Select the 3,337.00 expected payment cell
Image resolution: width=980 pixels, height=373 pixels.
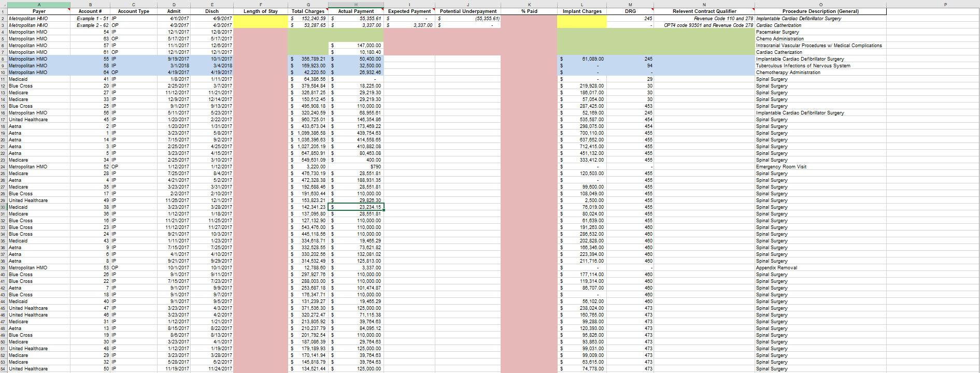pyautogui.click(x=409, y=25)
